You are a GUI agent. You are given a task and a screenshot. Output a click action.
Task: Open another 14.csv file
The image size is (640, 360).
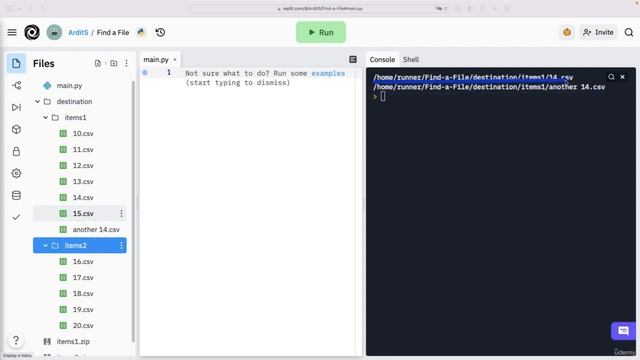[96, 229]
